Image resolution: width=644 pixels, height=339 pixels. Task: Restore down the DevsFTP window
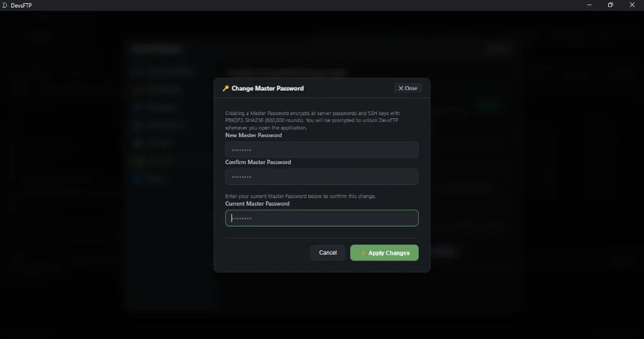[610, 5]
